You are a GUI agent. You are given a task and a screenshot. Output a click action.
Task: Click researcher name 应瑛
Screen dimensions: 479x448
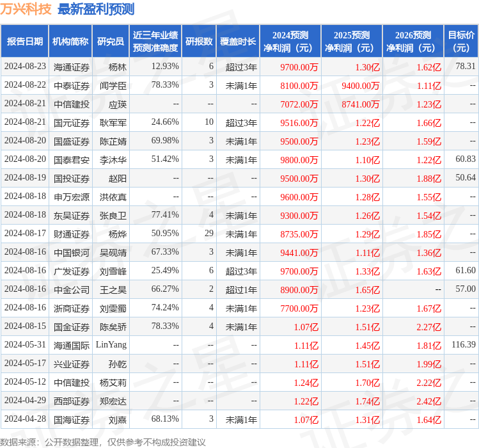click(118, 104)
